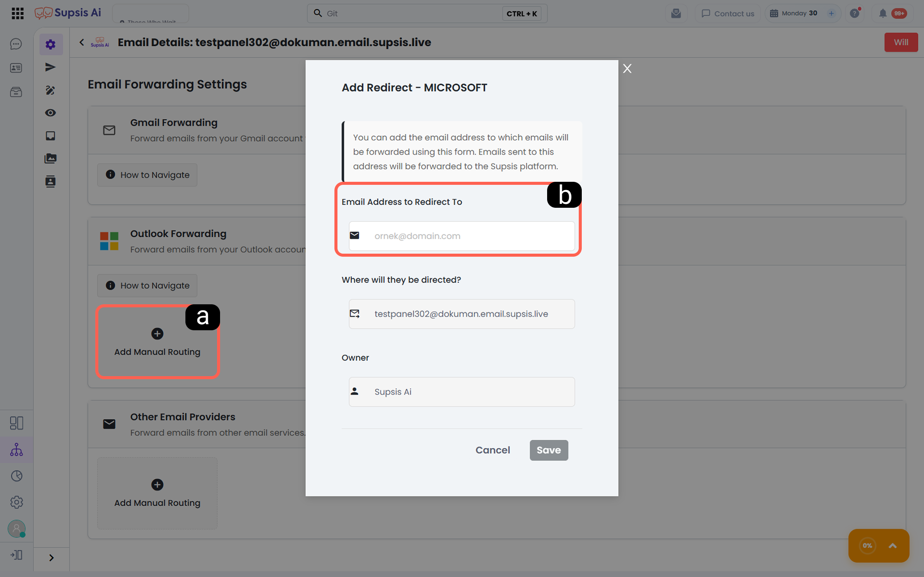Open the apps grid menu

[x=17, y=13]
